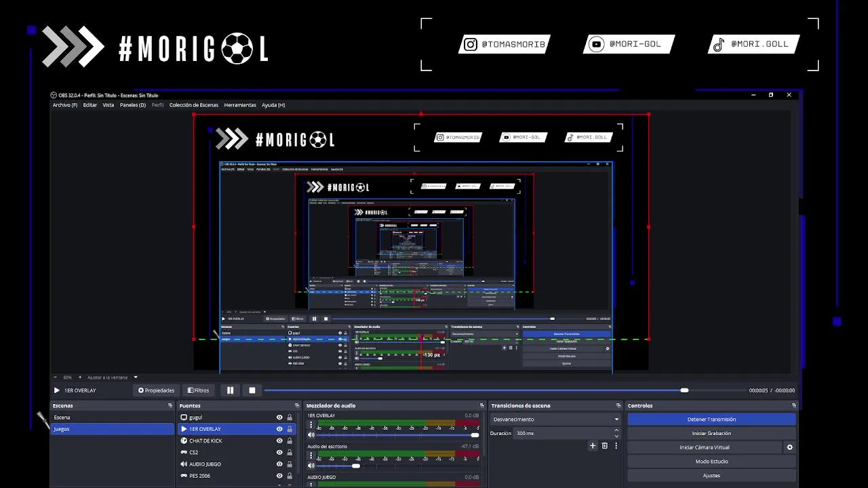The height and width of the screenshot is (488, 868).
Task: Pop out the Mezclador de audio dock
Action: (x=482, y=405)
